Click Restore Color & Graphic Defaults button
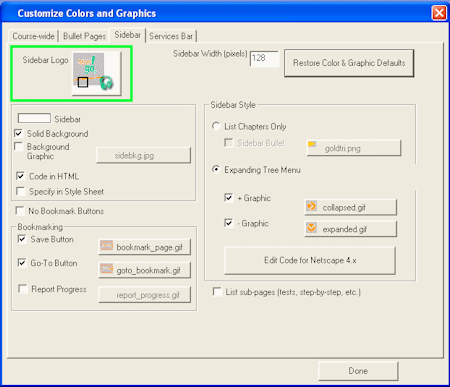The image size is (450, 387). (x=349, y=63)
